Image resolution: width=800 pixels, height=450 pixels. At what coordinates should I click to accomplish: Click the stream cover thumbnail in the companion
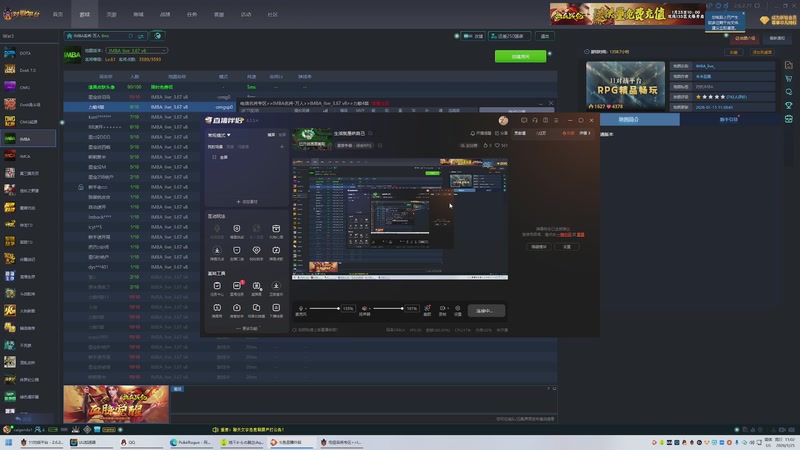312,140
